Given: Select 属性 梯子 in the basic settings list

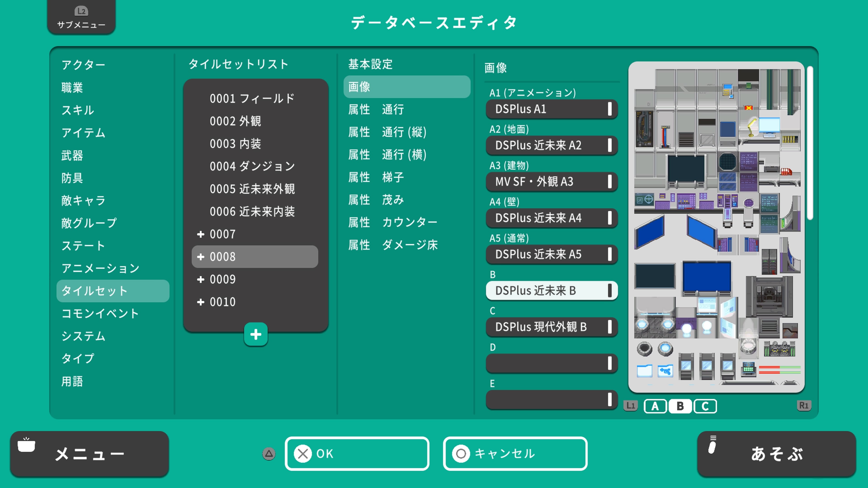Looking at the screenshot, I should click(x=376, y=178).
